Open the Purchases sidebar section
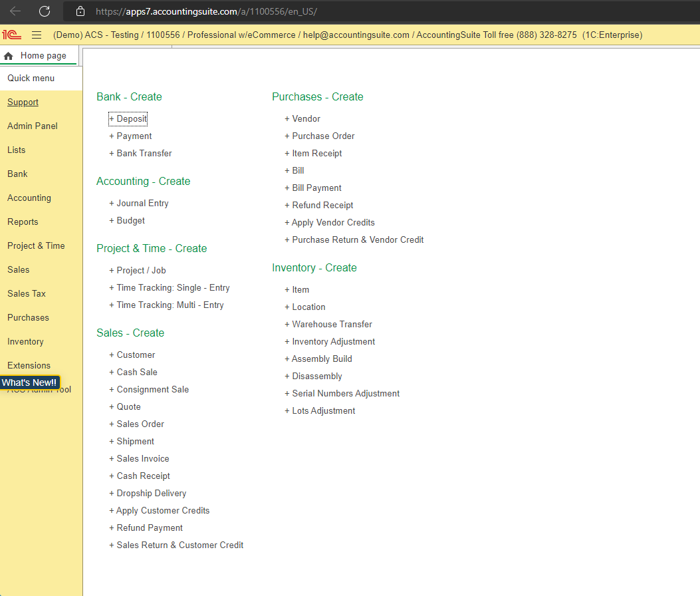Viewport: 700px width, 596px height. (28, 318)
